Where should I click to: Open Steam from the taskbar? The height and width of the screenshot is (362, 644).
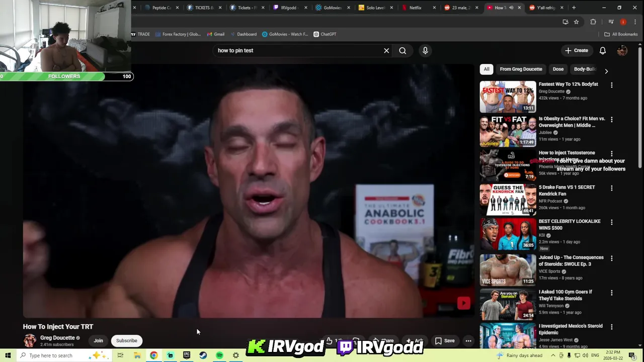point(203,355)
